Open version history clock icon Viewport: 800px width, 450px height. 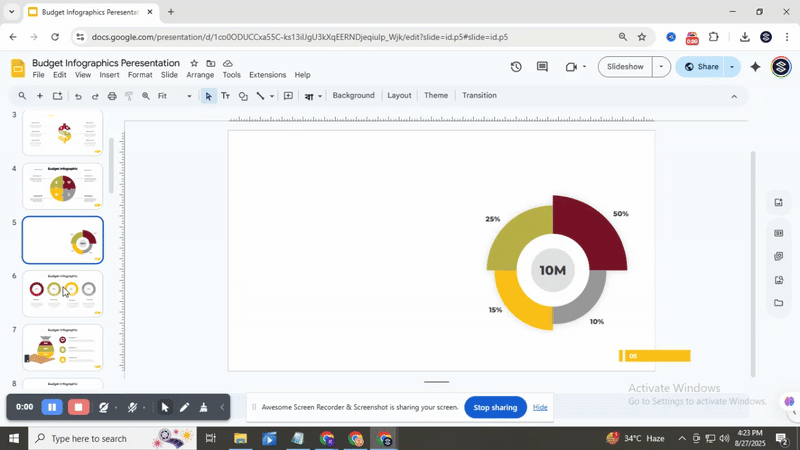coord(516,67)
